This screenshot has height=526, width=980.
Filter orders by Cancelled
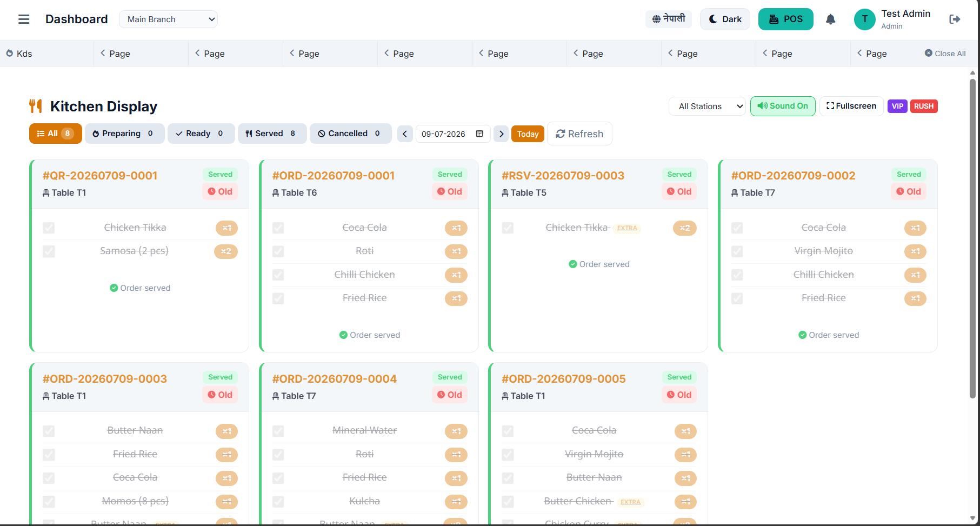351,134
